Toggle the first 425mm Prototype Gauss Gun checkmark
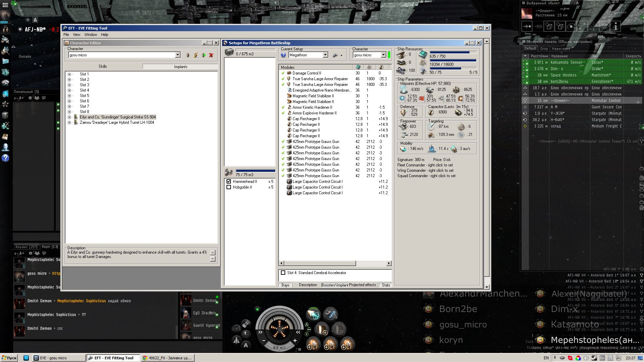This screenshot has height=362, width=644. [x=283, y=142]
